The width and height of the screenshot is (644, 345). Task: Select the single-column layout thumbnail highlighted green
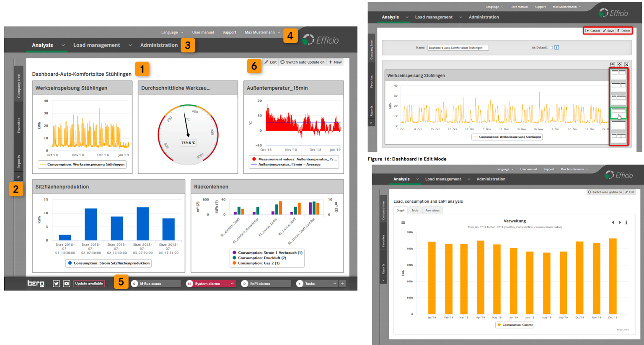pos(618,112)
